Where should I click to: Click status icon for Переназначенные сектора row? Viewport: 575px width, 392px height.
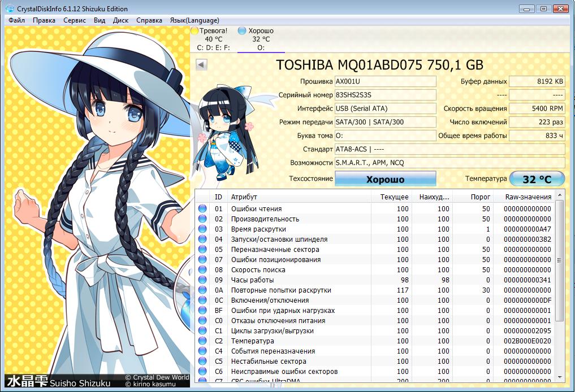(202, 249)
